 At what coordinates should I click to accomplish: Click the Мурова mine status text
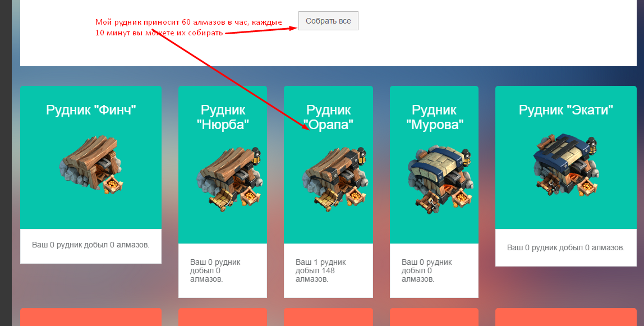click(x=427, y=270)
